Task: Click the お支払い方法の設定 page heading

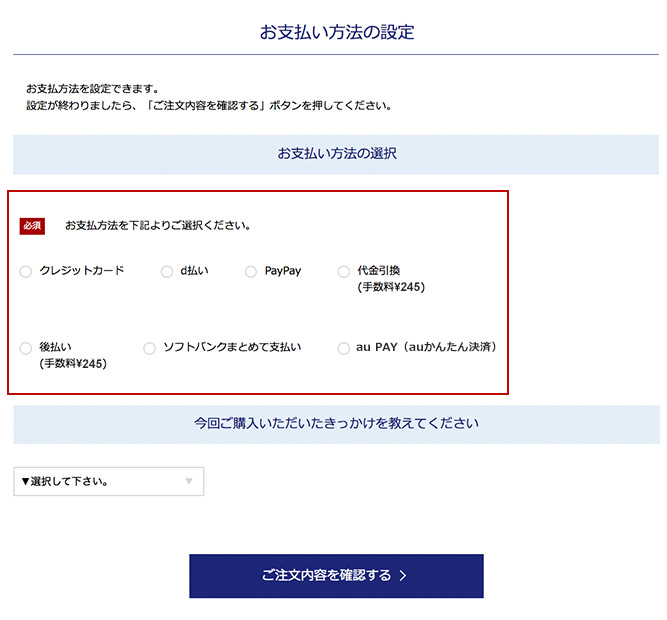Action: [x=336, y=33]
